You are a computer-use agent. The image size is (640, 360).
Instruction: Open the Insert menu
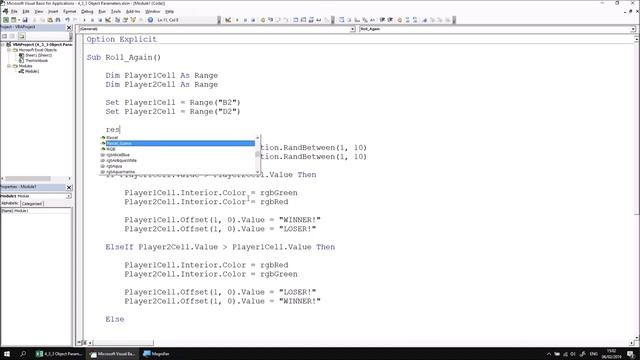[x=53, y=11]
